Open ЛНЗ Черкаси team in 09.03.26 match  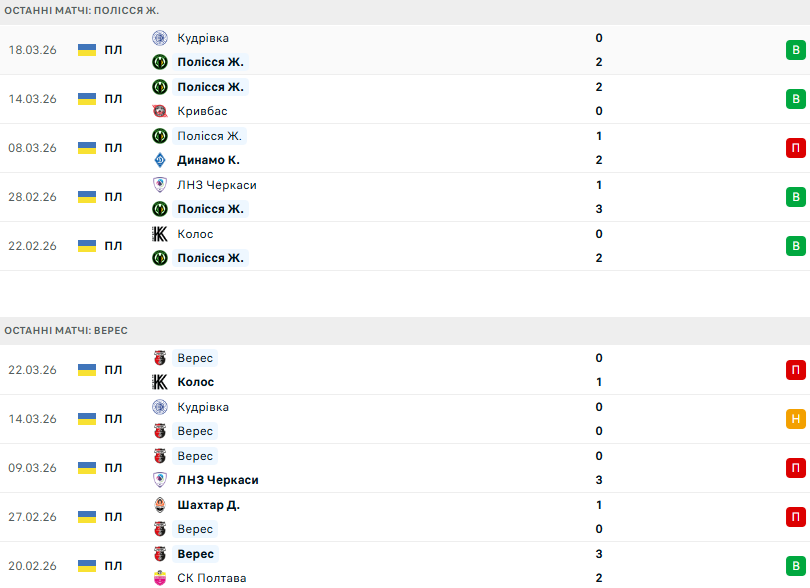click(x=217, y=480)
